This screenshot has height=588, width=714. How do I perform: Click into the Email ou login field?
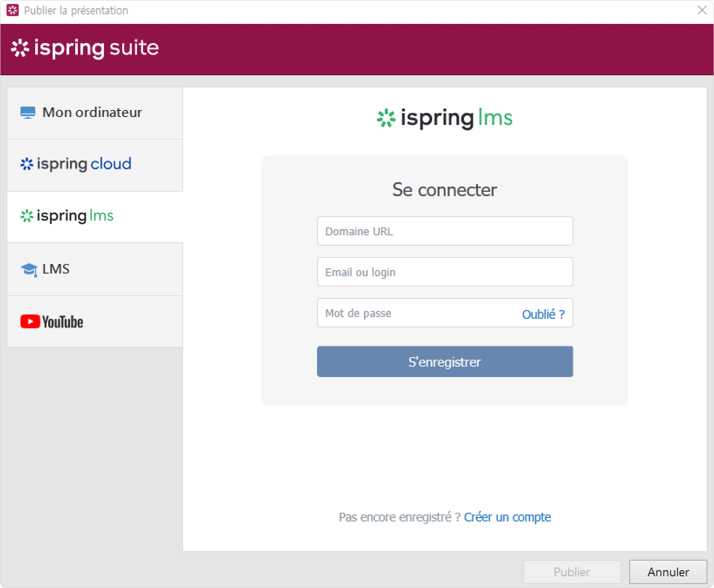(444, 272)
